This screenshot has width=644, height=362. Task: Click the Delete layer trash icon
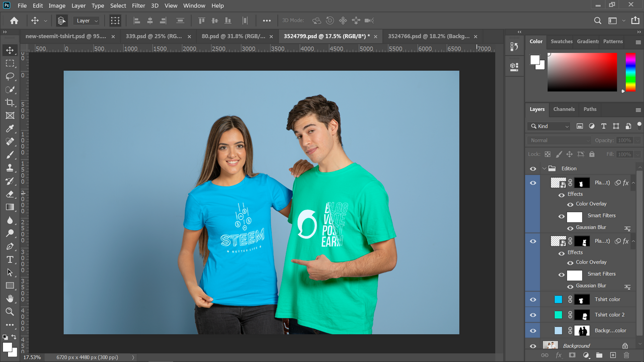[x=626, y=355]
